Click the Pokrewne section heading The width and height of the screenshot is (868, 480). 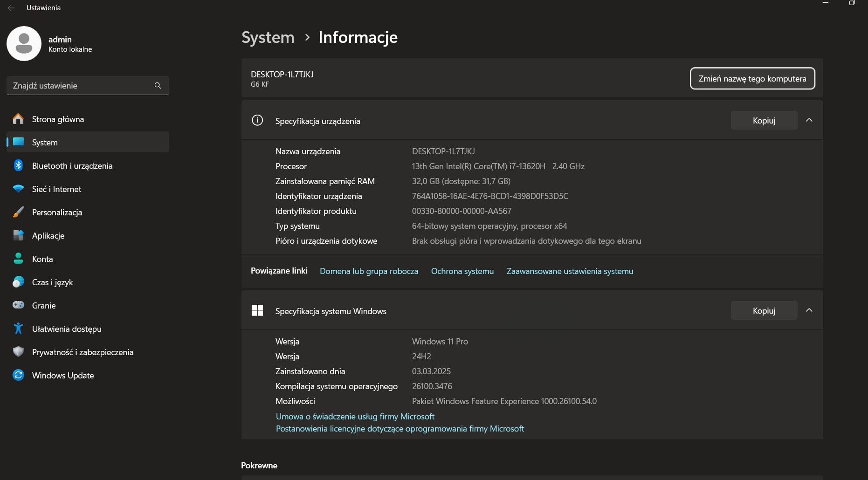point(259,466)
